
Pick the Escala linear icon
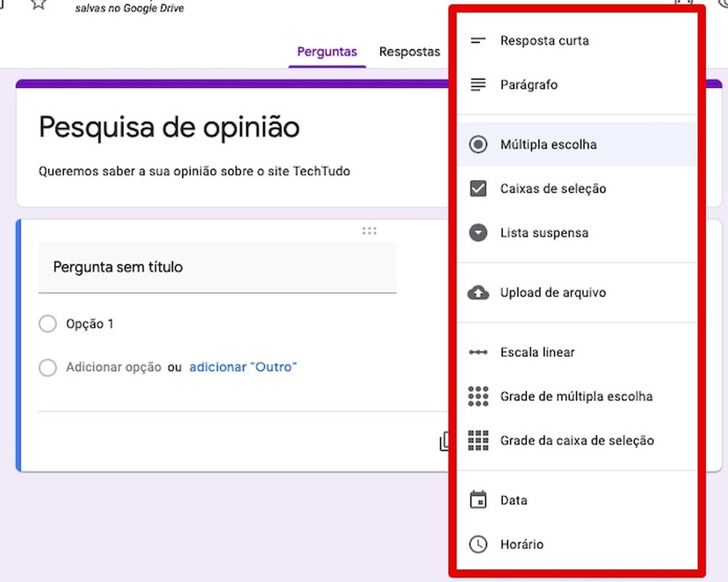pos(478,352)
